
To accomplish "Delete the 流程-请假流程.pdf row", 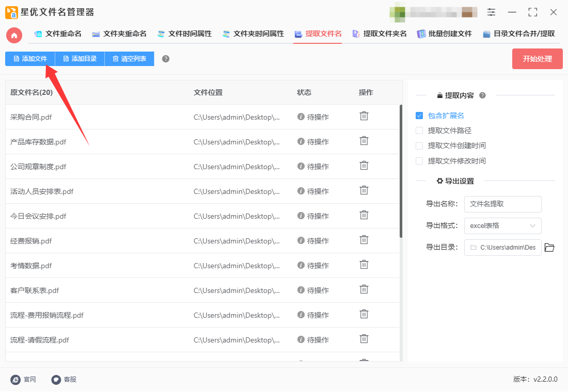I will [364, 339].
